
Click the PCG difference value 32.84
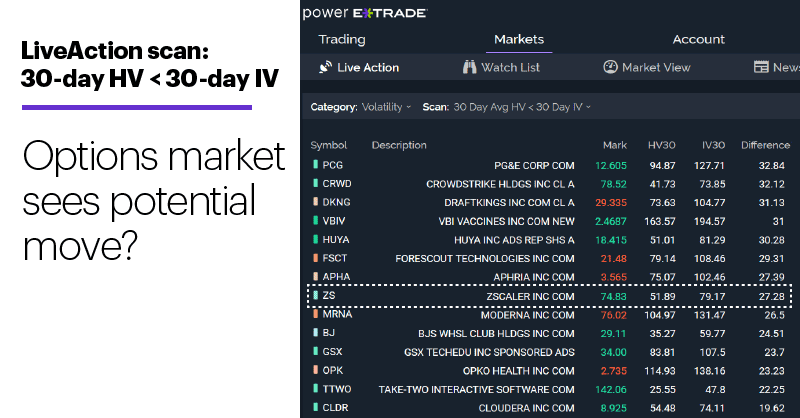point(771,165)
